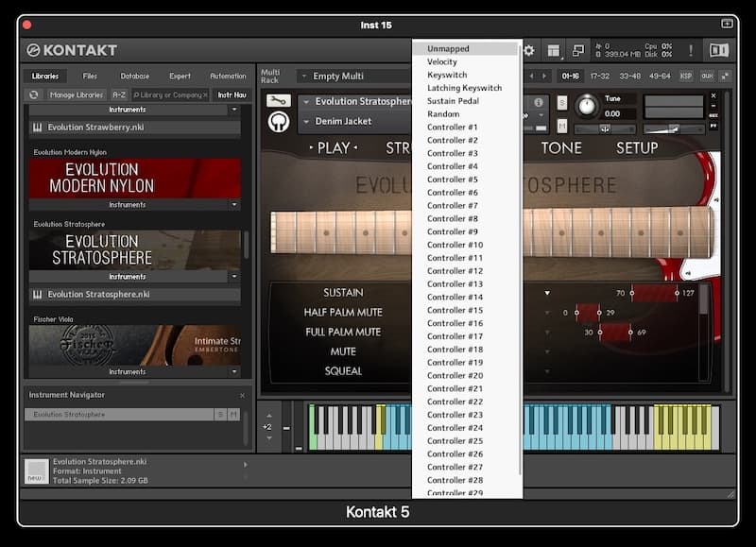Mute Evolution Stratosphere in Instrument Navigator
The image size is (756, 547).
click(233, 415)
